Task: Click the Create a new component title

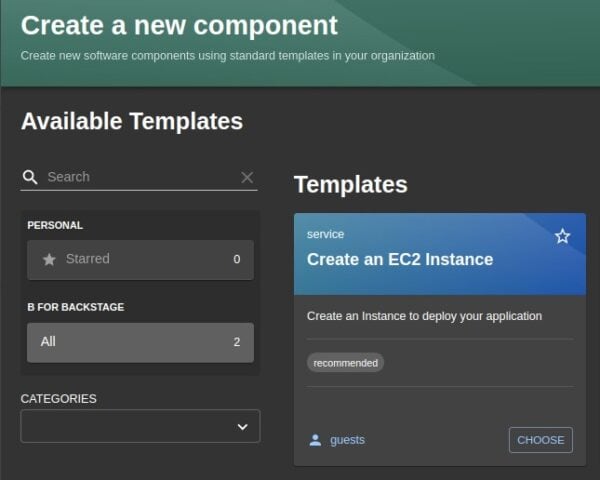Action: (x=179, y=26)
